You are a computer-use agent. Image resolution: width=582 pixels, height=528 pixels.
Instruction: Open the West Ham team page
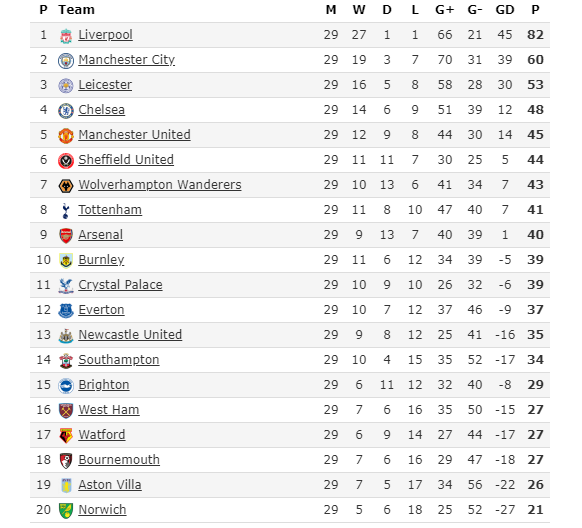[109, 410]
